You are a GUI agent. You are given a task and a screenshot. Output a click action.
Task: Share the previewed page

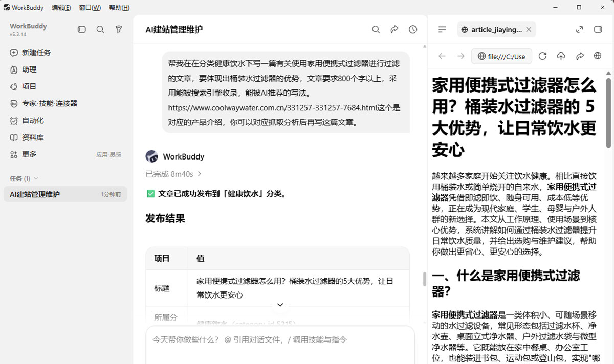pos(580,56)
